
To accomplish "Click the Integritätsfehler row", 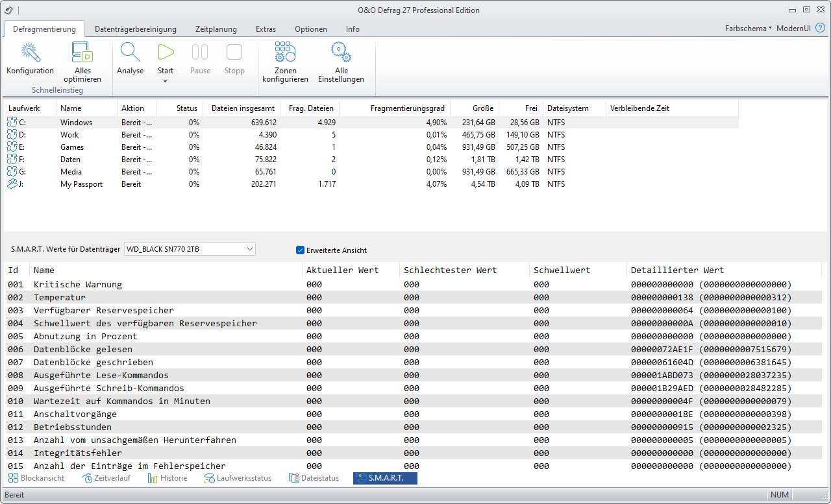I will tap(414, 453).
